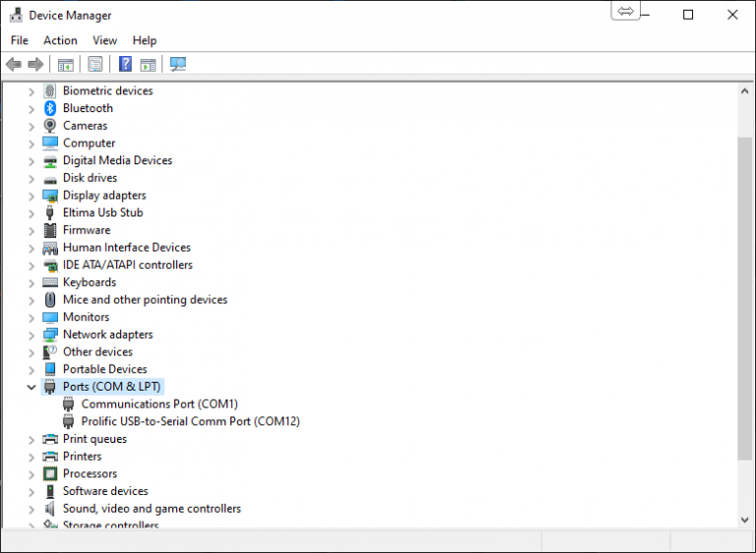This screenshot has width=756, height=553.
Task: Select the IDE ATA/ATAPI controllers icon
Action: pyautogui.click(x=50, y=265)
